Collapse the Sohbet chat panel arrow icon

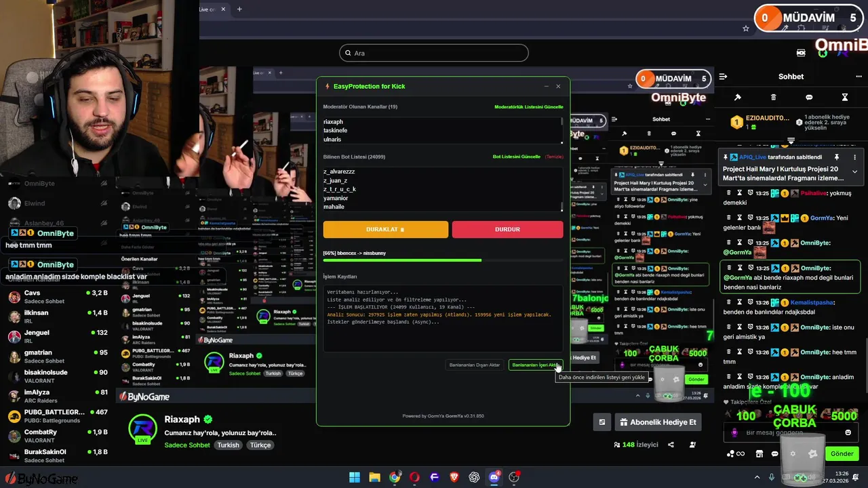click(723, 77)
